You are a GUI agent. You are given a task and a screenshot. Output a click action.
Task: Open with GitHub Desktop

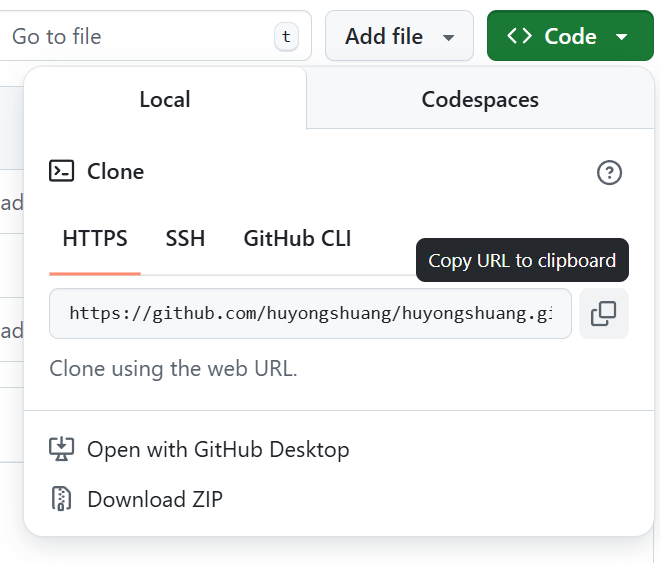pyautogui.click(x=218, y=449)
